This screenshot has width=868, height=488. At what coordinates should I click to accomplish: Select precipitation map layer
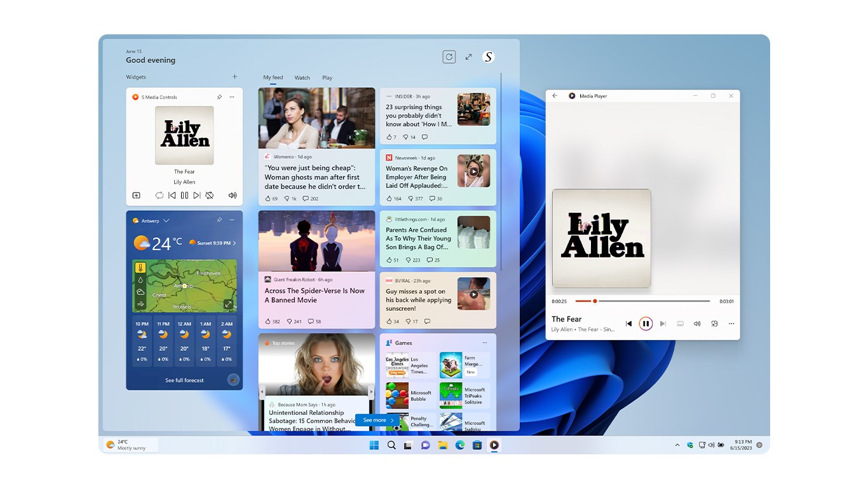pos(140,280)
